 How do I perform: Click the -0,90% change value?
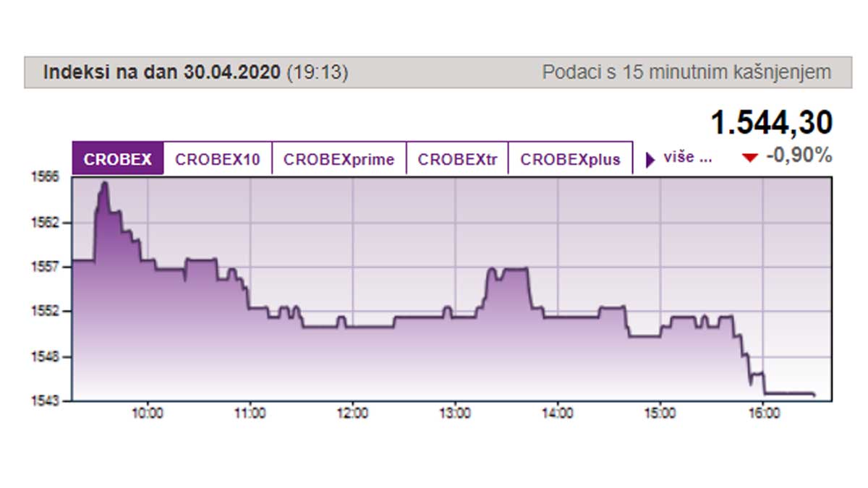799,155
